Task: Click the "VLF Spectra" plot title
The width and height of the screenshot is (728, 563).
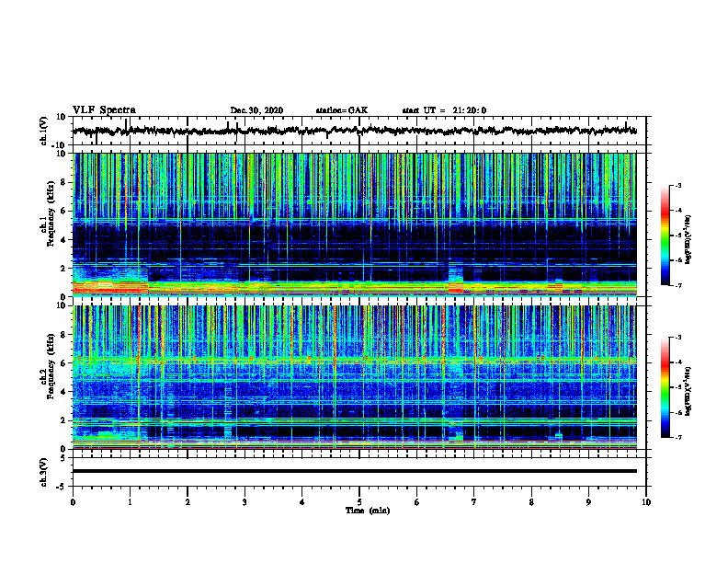Action: tap(104, 110)
